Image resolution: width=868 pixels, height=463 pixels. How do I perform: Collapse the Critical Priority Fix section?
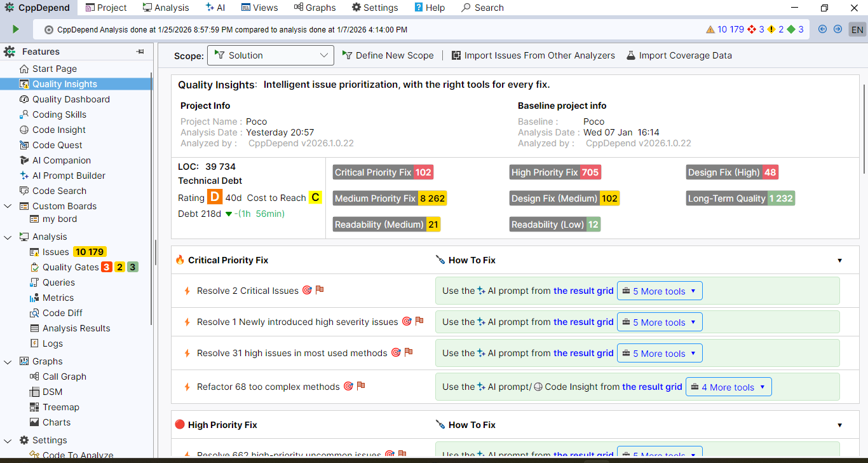coord(840,260)
